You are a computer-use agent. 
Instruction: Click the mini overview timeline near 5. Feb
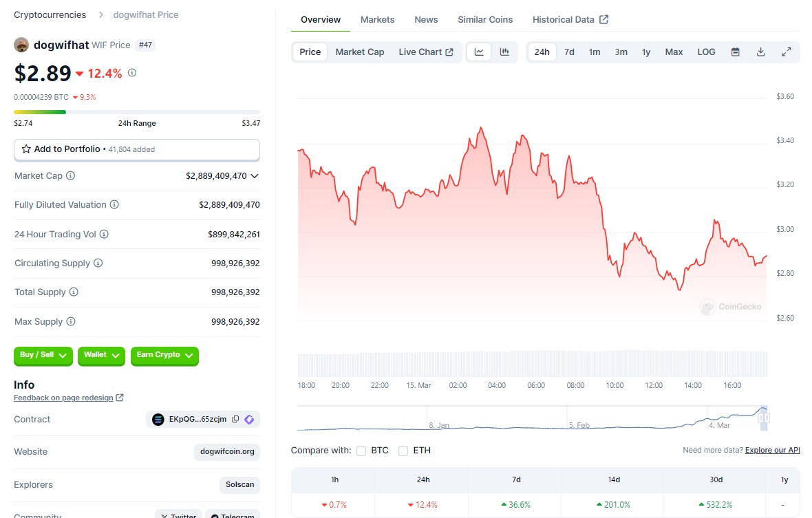[579, 425]
